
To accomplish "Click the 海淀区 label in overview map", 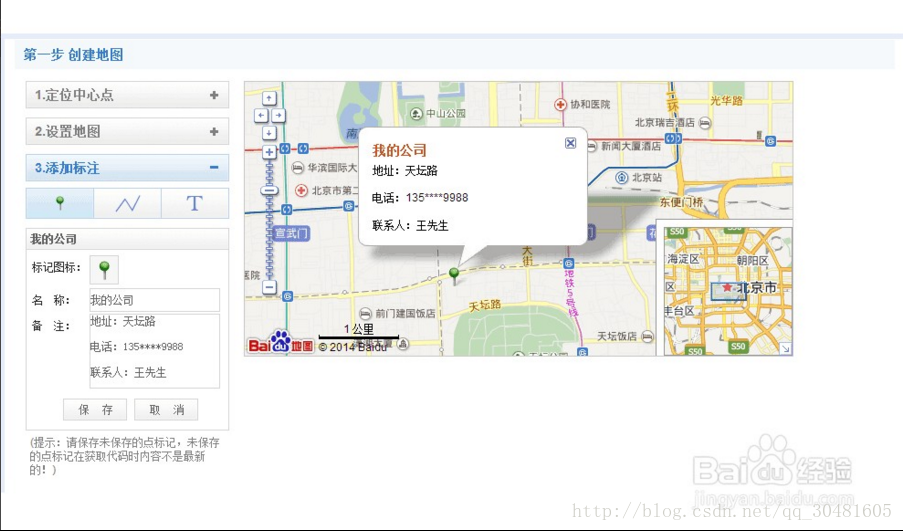I will [683, 259].
